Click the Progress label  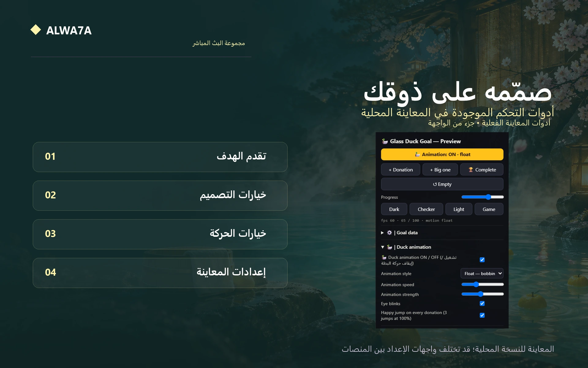(389, 197)
